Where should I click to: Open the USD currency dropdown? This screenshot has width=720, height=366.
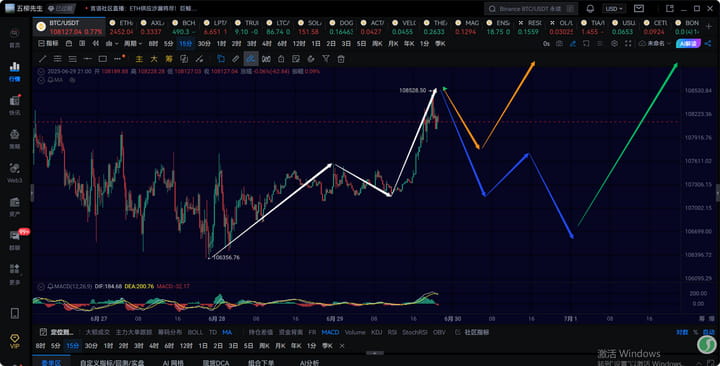(x=614, y=9)
